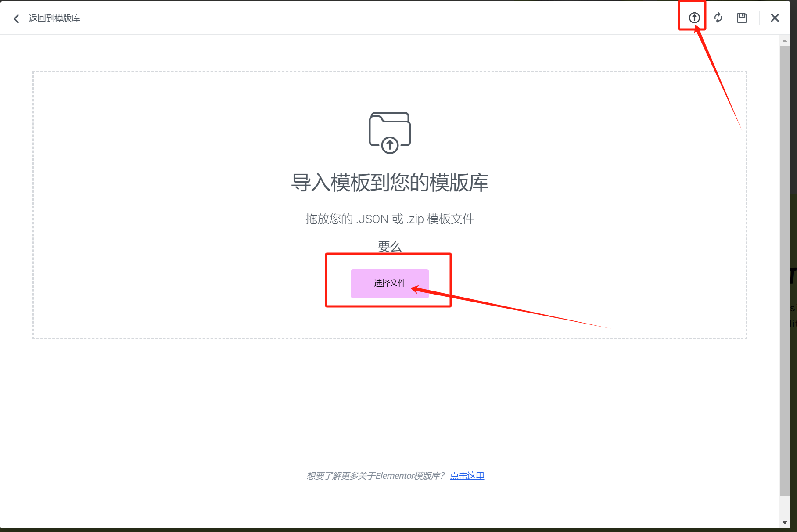
Task: Click the sync library refresh icon
Action: pyautogui.click(x=718, y=18)
